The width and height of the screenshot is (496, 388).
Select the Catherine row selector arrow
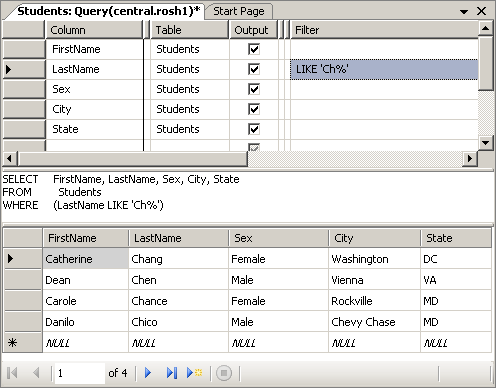tap(22, 258)
